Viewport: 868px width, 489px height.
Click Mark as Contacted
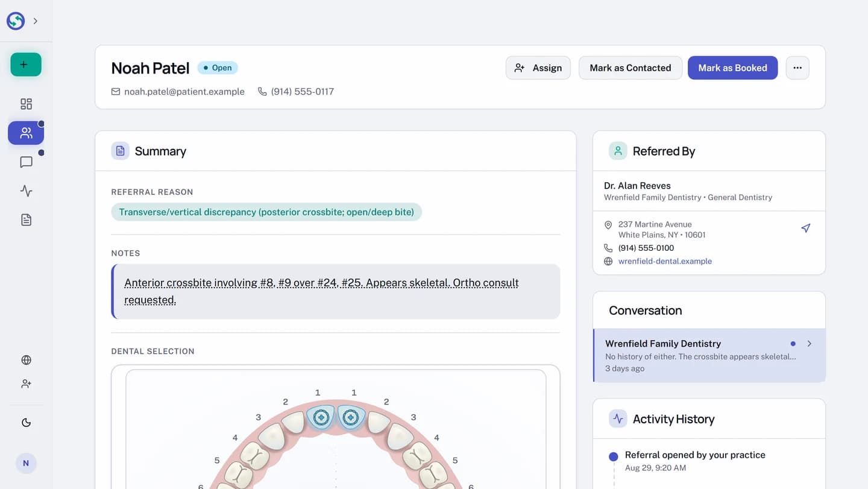coord(631,68)
